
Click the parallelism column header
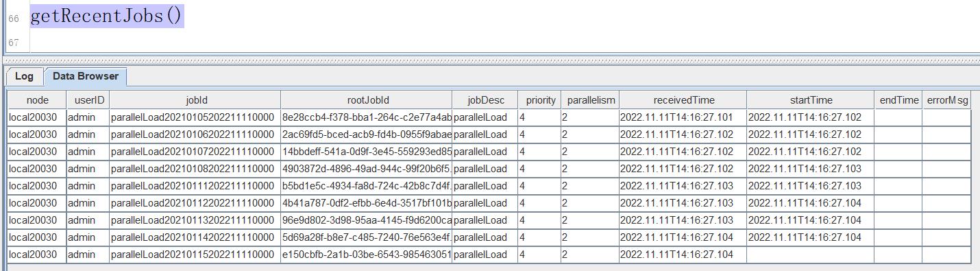click(x=589, y=100)
